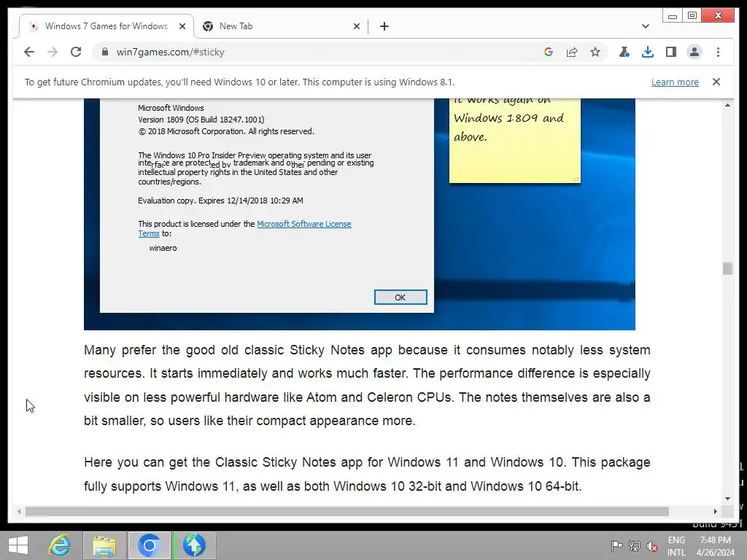Open Action Center flag icon
747x560 pixels.
pyautogui.click(x=616, y=545)
